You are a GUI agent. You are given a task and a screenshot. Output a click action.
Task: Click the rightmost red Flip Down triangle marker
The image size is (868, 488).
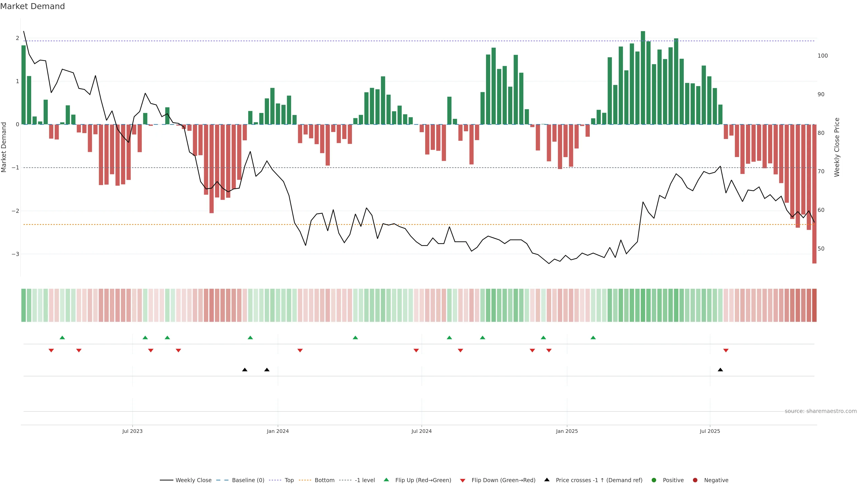click(726, 351)
